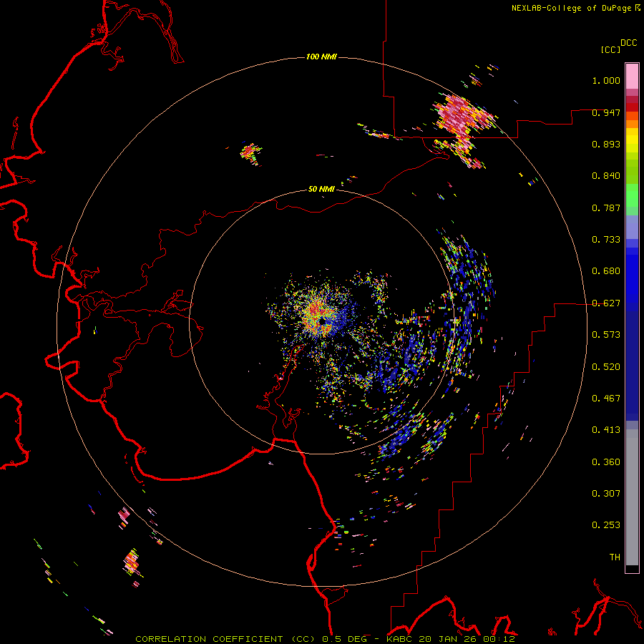Select the 0.840 scale value
Viewport: 644px width, 644px height.
coord(606,176)
